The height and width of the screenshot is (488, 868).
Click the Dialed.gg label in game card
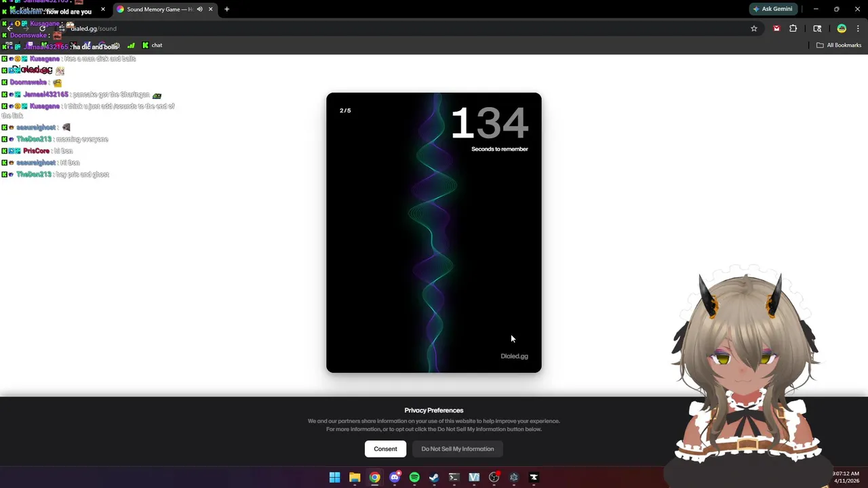pyautogui.click(x=514, y=356)
